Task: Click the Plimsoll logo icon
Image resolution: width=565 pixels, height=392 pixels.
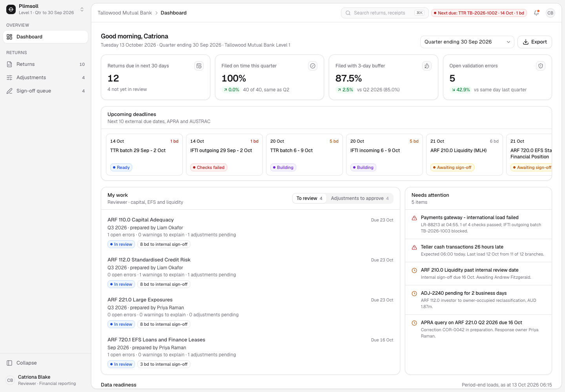Action: (x=11, y=9)
